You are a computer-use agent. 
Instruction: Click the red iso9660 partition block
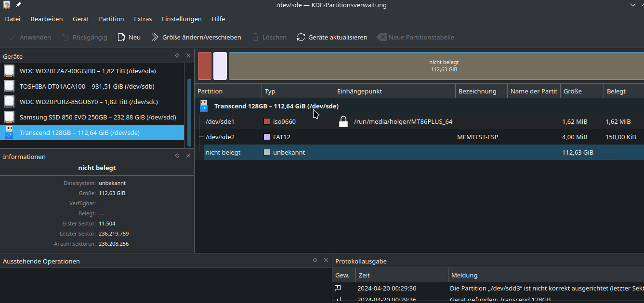[x=205, y=66]
